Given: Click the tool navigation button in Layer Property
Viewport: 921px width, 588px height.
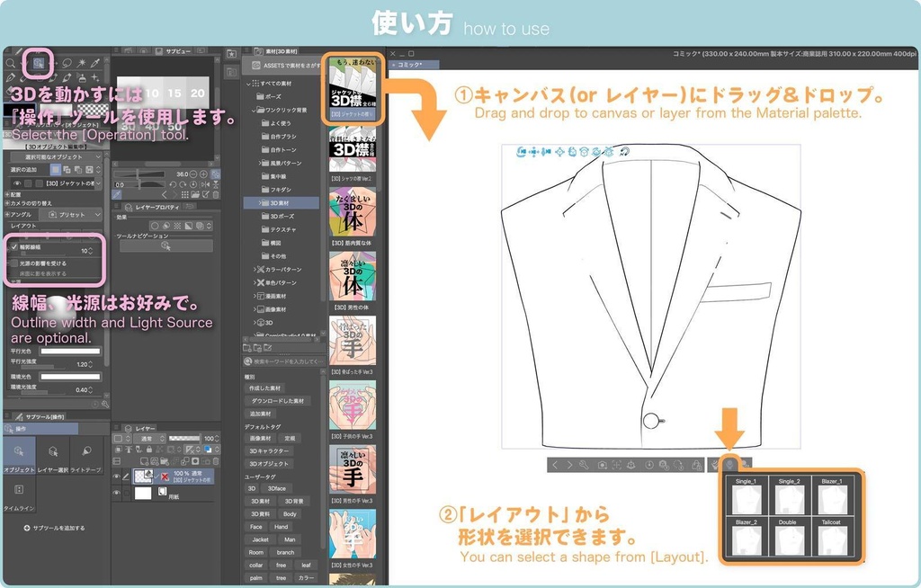Looking at the screenshot, I should click(166, 246).
